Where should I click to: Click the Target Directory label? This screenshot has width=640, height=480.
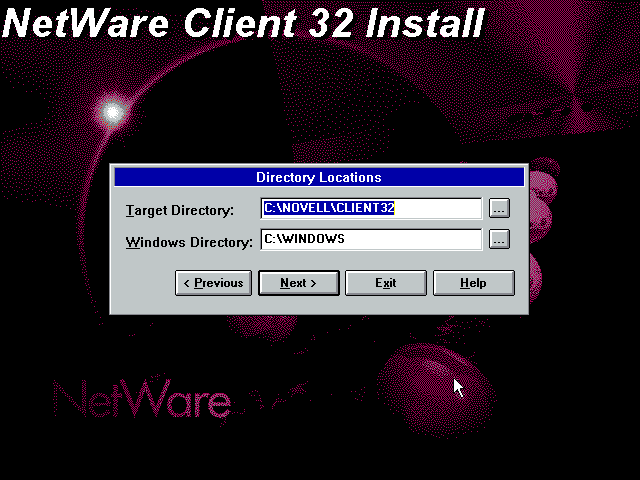coord(180,210)
